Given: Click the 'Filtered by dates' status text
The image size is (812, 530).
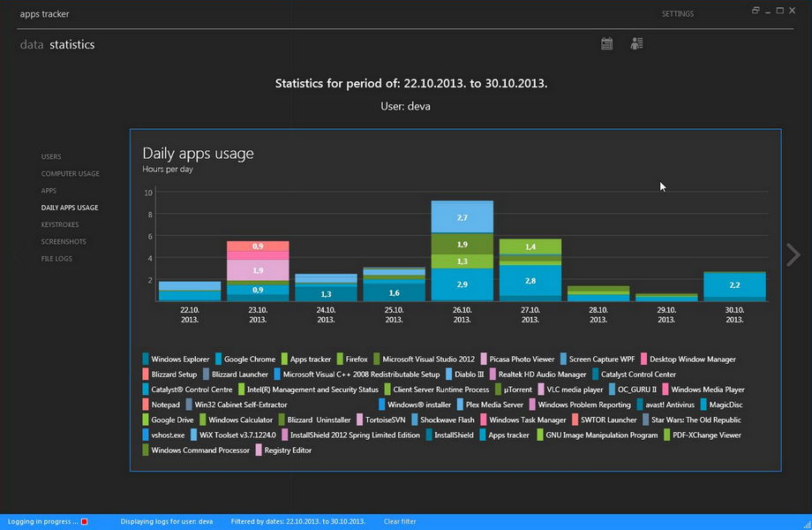Looking at the screenshot, I should point(298,522).
